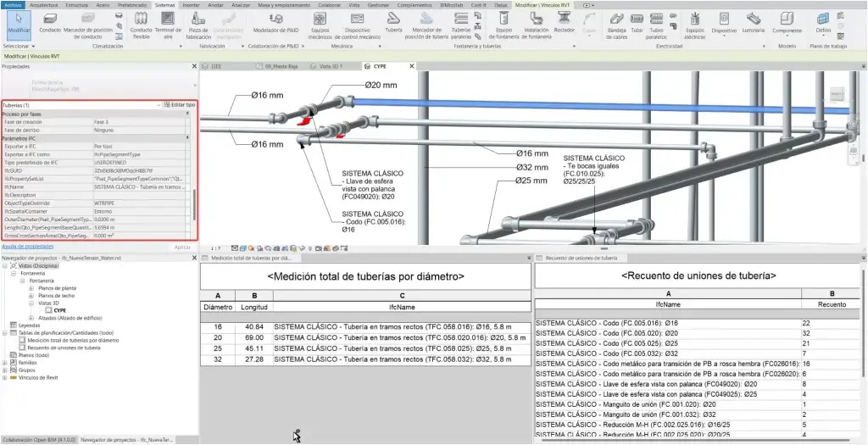Add Equipo de fontanería
This screenshot has height=445, width=868.
pyautogui.click(x=504, y=25)
